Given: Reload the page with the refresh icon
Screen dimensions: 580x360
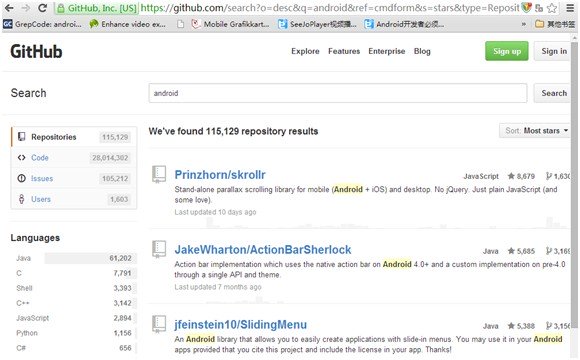Looking at the screenshot, I should pyautogui.click(x=43, y=8).
